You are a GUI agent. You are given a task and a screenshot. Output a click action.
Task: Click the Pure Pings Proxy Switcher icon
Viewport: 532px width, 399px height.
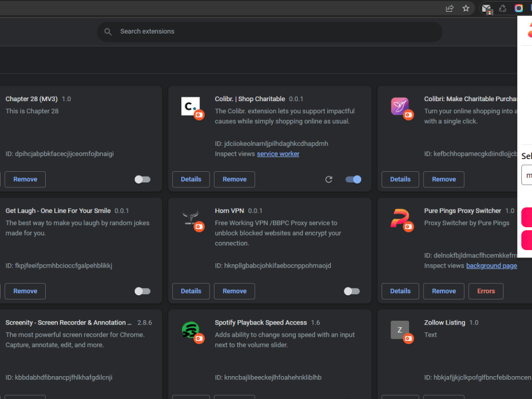point(400,218)
